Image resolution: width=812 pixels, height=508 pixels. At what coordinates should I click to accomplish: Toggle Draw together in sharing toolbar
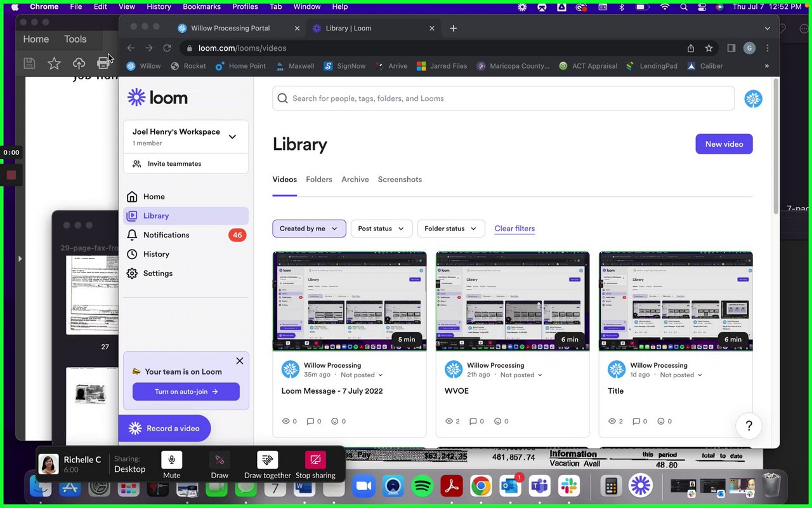(268, 465)
